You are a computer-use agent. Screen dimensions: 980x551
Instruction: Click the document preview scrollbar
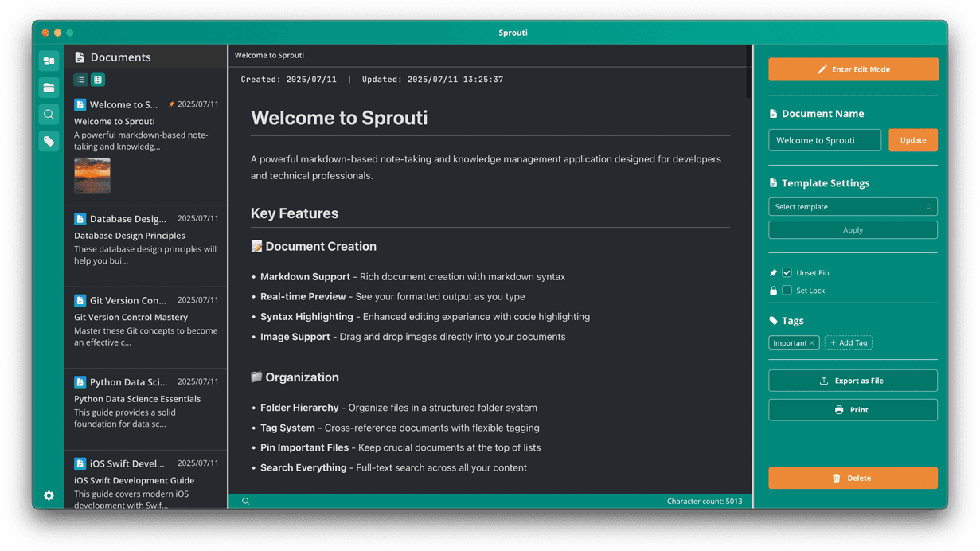(749, 72)
